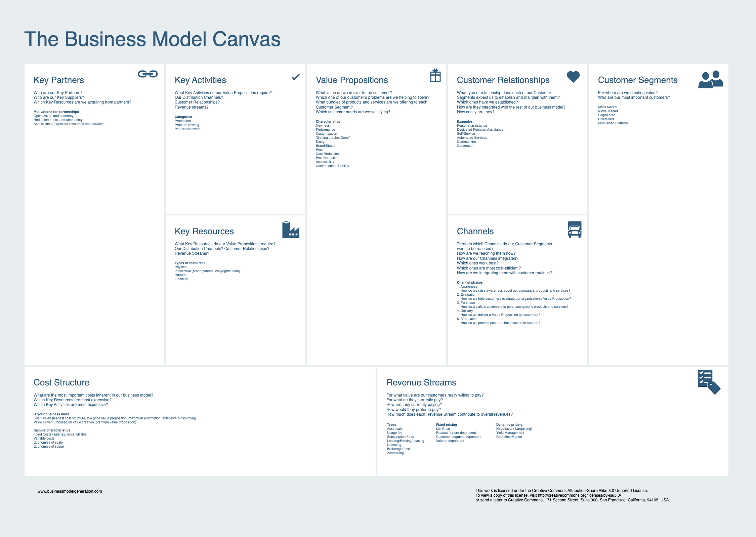Select the Newness characteristic in Value Propositions
The width and height of the screenshot is (756, 537).
click(323, 125)
